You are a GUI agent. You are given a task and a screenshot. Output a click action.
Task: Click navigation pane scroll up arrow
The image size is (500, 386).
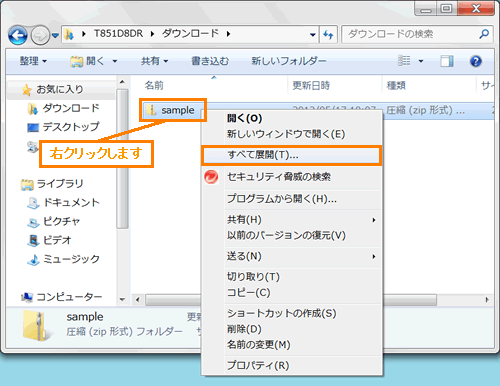(122, 82)
